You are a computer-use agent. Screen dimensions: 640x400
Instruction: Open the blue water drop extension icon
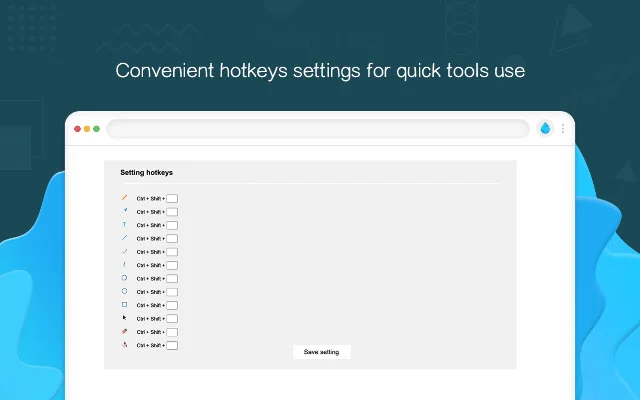tap(545, 129)
